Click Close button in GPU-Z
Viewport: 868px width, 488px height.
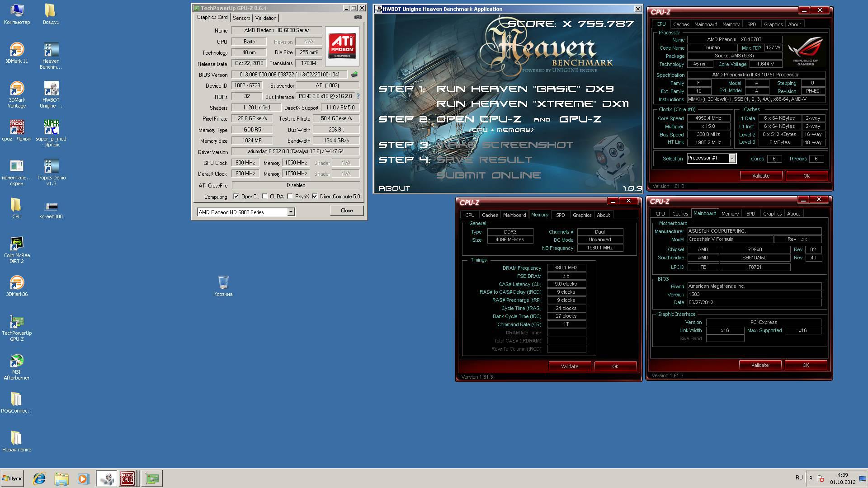click(347, 211)
